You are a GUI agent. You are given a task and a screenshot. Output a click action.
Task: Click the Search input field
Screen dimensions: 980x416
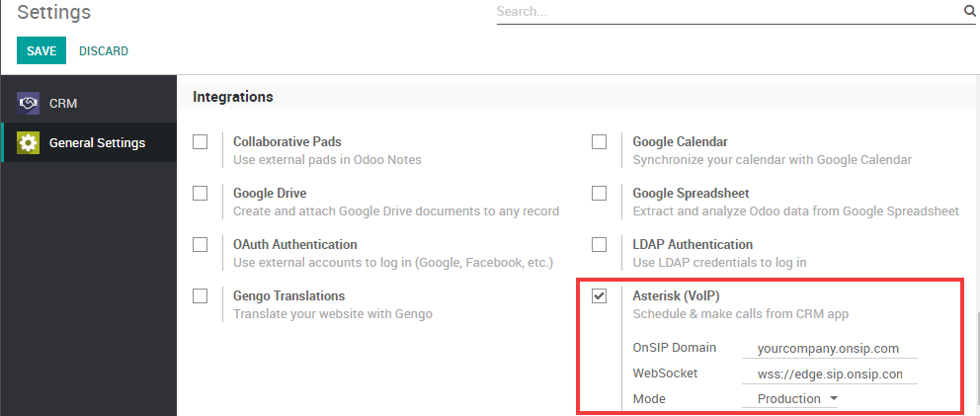pos(726,12)
